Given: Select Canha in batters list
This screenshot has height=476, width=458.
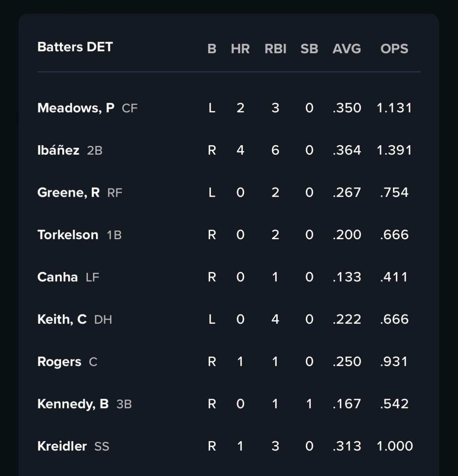Looking at the screenshot, I should pos(58,277).
